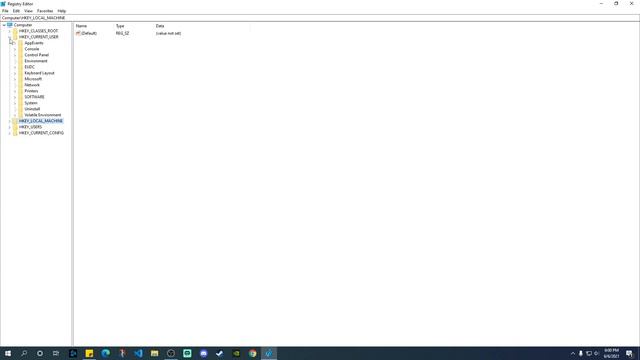The width and height of the screenshot is (640, 360).
Task: Expand the HKEY_LOCAL_MACHINE key arrow
Action: click(10, 121)
